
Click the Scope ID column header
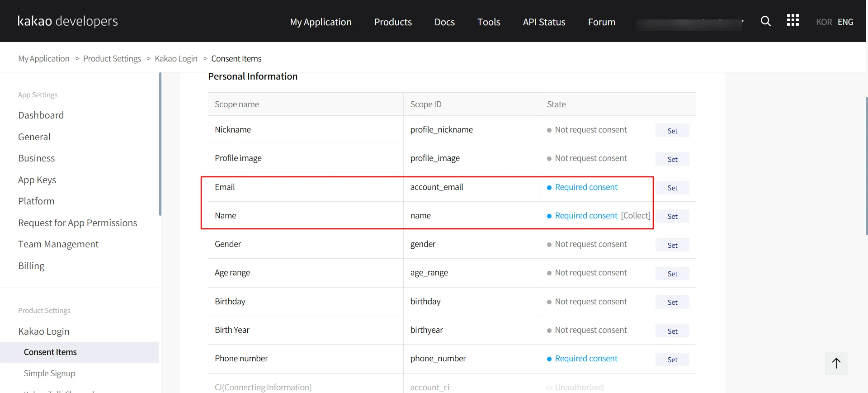pos(426,104)
